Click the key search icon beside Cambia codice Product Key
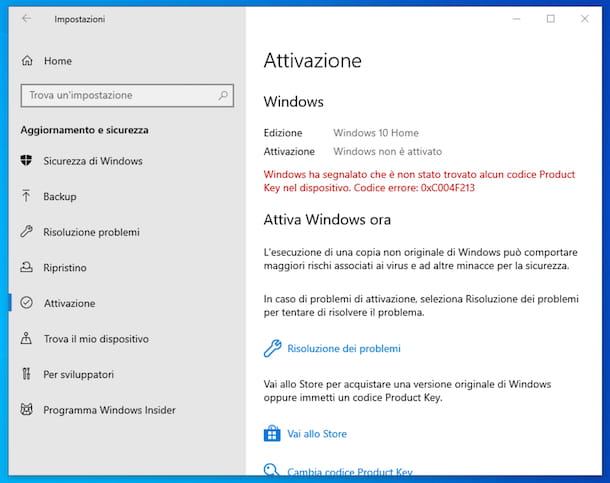Image resolution: width=610 pixels, height=483 pixels. point(271,470)
